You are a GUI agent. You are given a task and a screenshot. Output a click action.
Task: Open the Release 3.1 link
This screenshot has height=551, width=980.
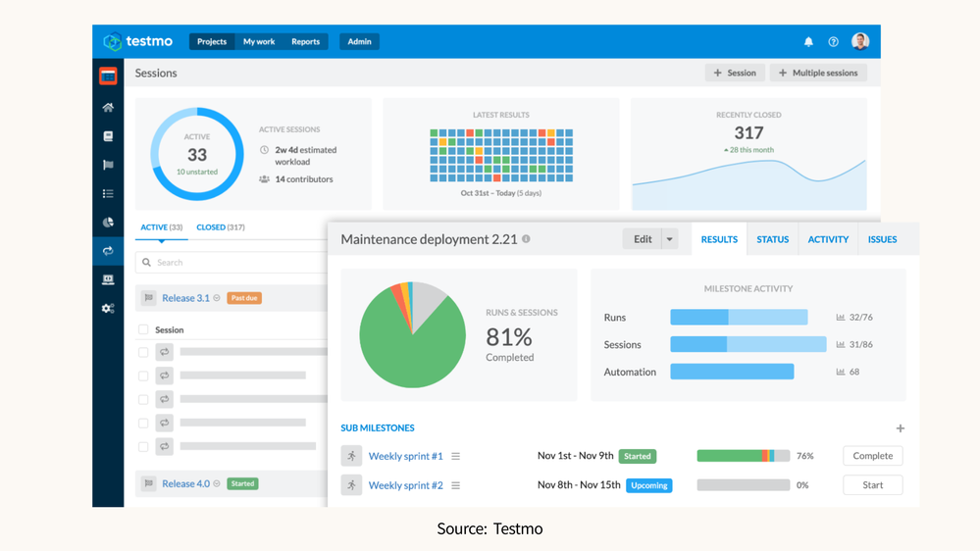tap(185, 298)
